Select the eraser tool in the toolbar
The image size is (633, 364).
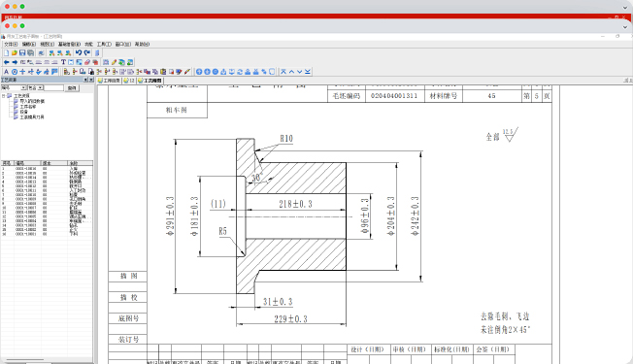(x=87, y=62)
